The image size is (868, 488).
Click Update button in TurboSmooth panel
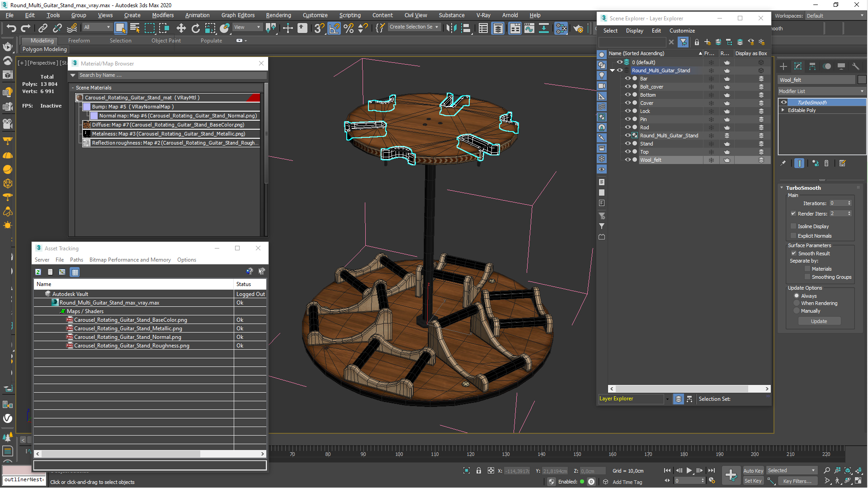[819, 321]
